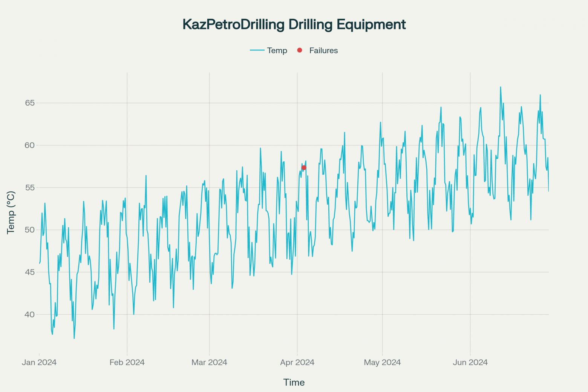Viewport: 588px width, 392px height.
Task: Click the Feb 2024 tick label
Action: 127,362
